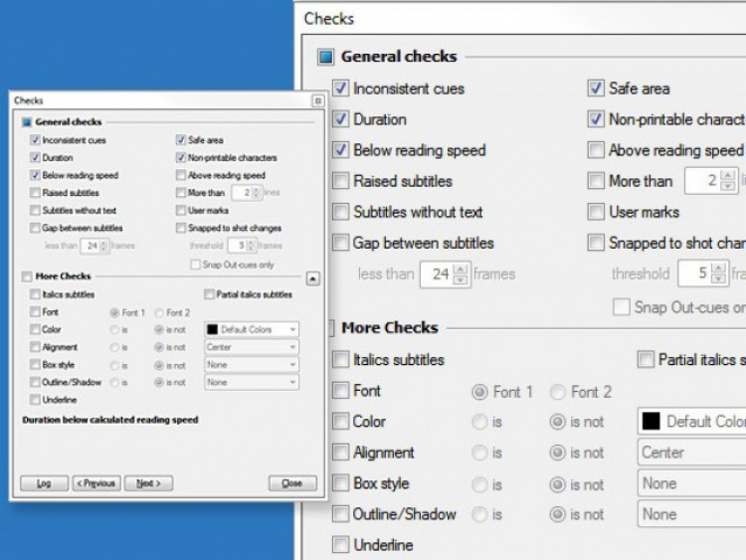
Task: Uncheck Inconsistent cues in the small dialog
Action: point(35,140)
